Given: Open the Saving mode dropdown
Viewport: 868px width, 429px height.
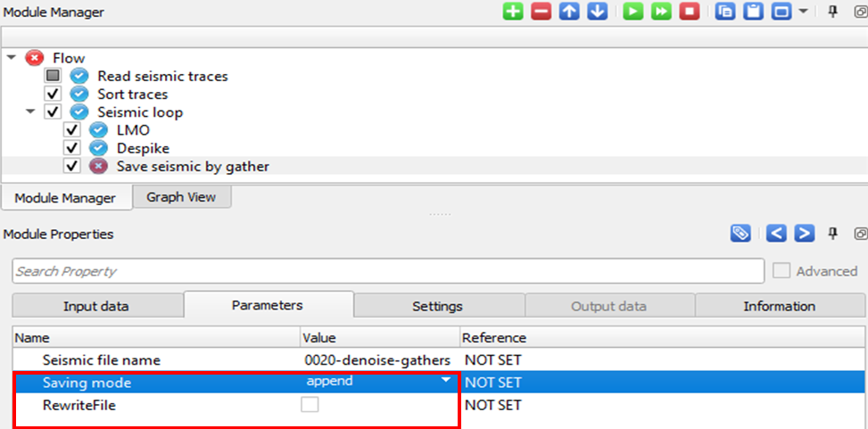Looking at the screenshot, I should point(446,381).
